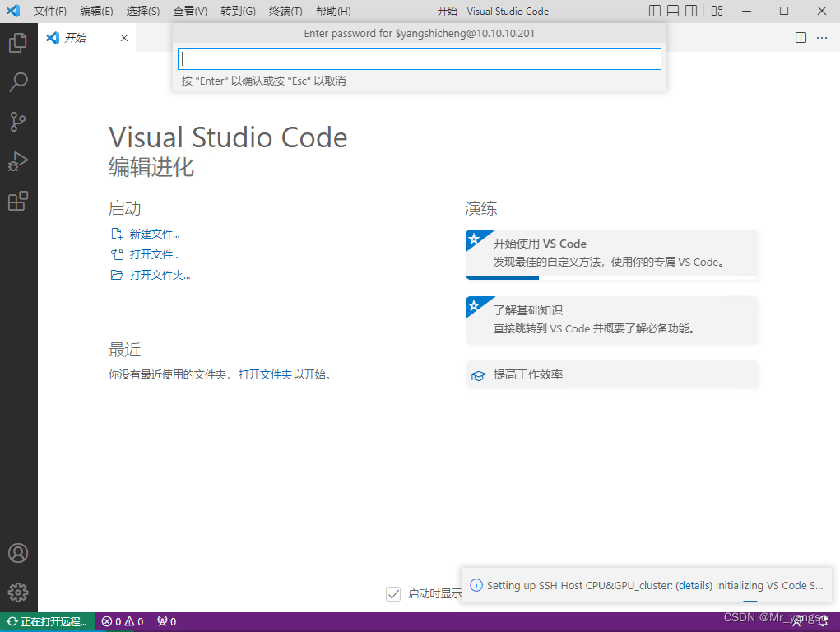Minimize the VS Code window
This screenshot has height=632, width=840.
[x=746, y=11]
